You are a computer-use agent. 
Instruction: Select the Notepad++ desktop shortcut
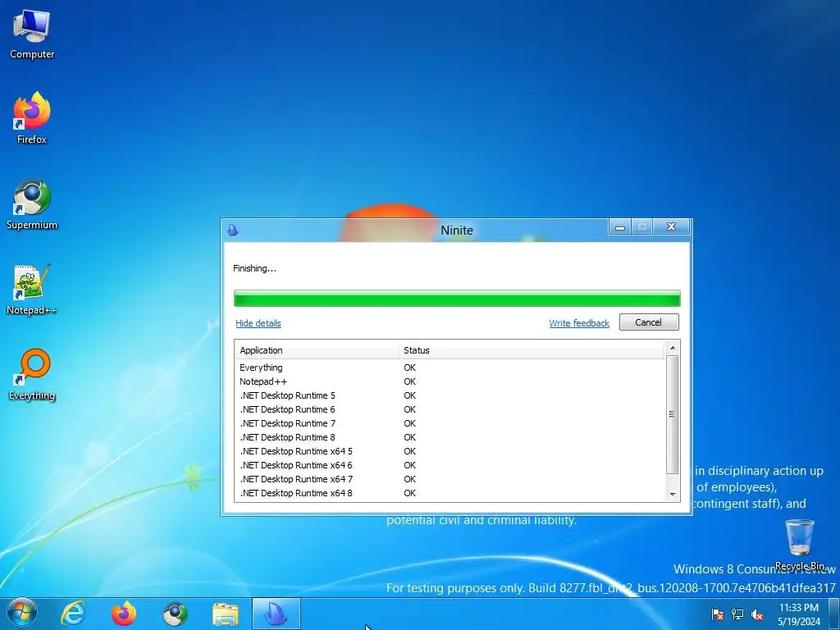click(x=32, y=290)
